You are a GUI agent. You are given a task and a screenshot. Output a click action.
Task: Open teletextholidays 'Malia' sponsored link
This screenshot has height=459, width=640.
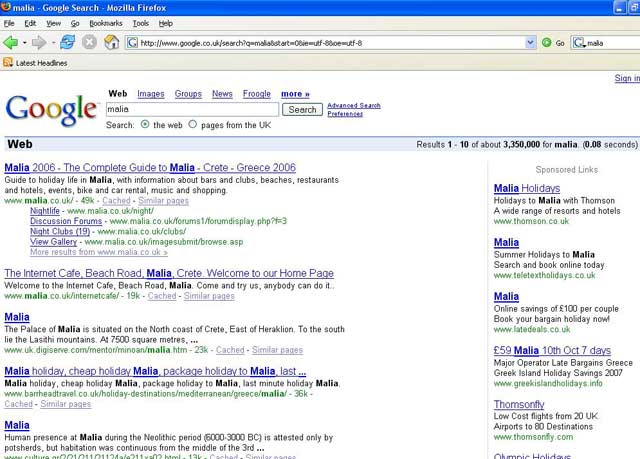click(x=506, y=242)
